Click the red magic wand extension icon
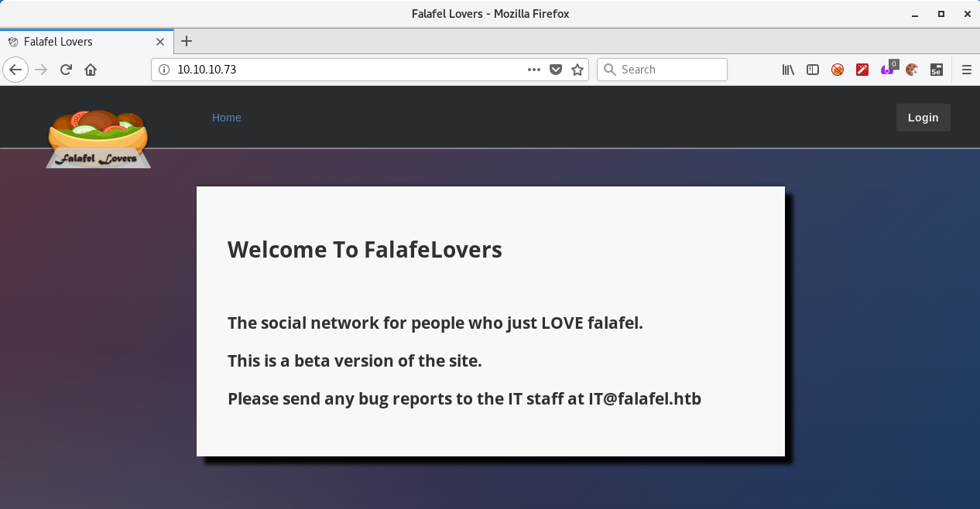 862,70
